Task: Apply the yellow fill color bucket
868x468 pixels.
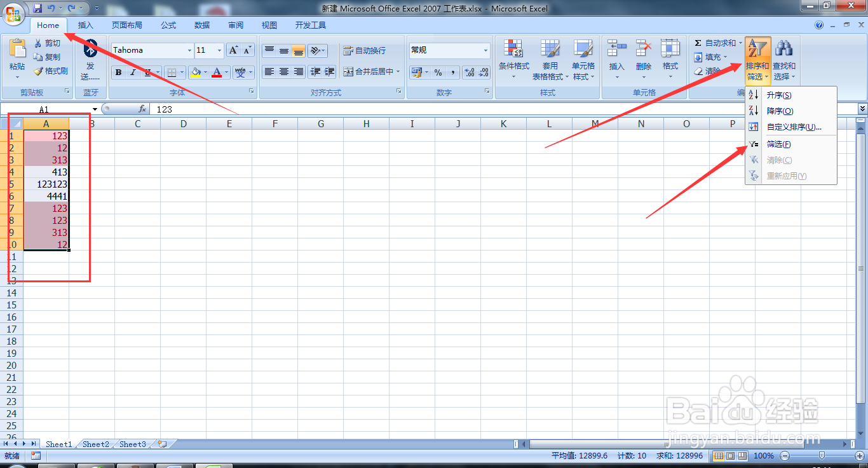Action: click(x=195, y=72)
